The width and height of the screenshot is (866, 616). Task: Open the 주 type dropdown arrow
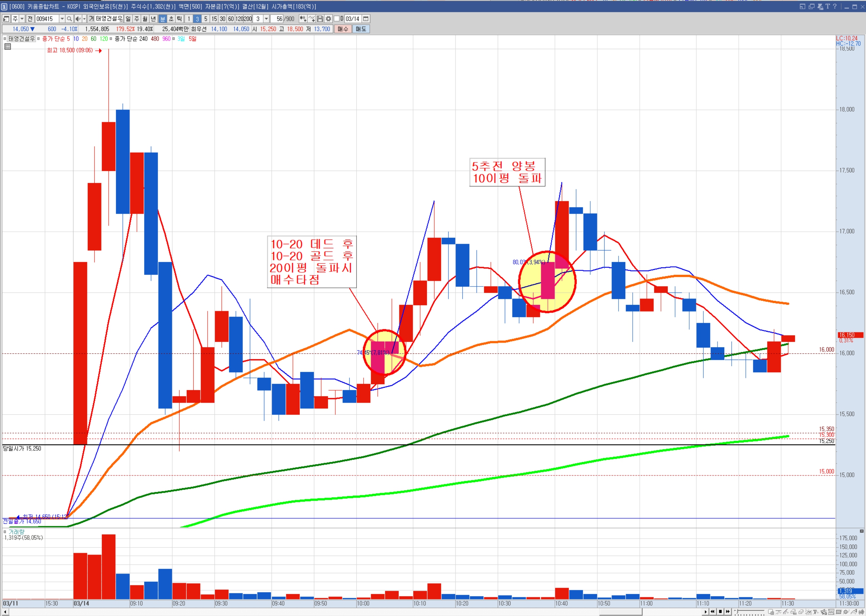22,19
